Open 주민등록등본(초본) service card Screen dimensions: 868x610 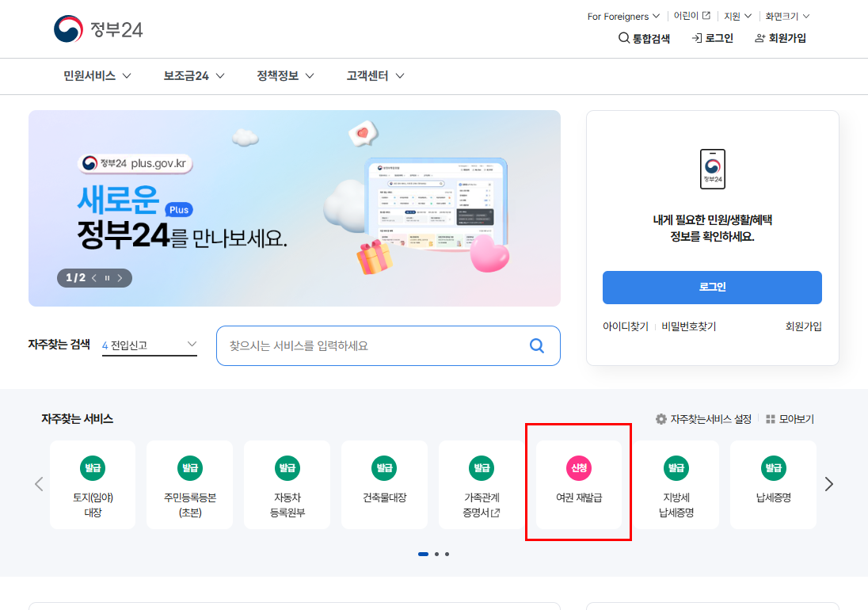(x=190, y=485)
